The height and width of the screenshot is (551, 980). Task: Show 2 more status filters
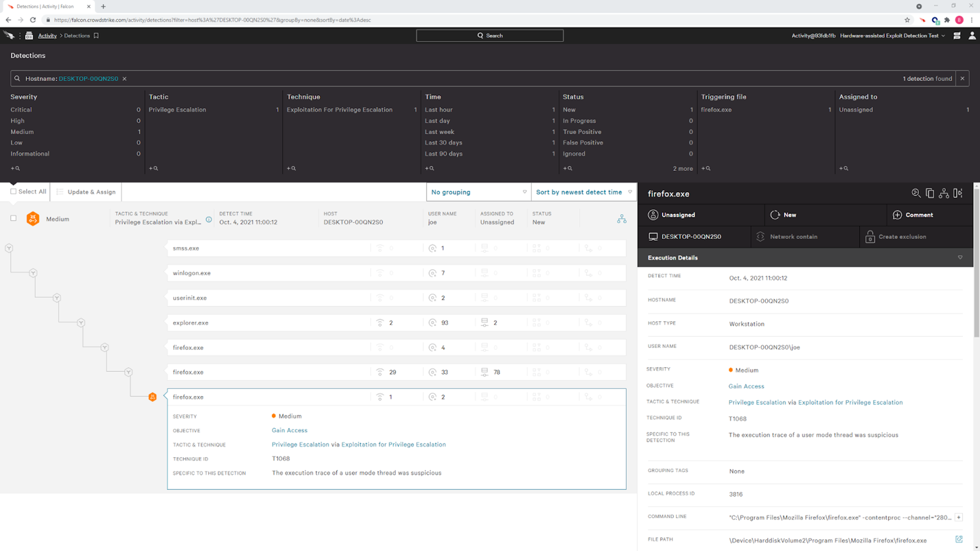pos(683,169)
